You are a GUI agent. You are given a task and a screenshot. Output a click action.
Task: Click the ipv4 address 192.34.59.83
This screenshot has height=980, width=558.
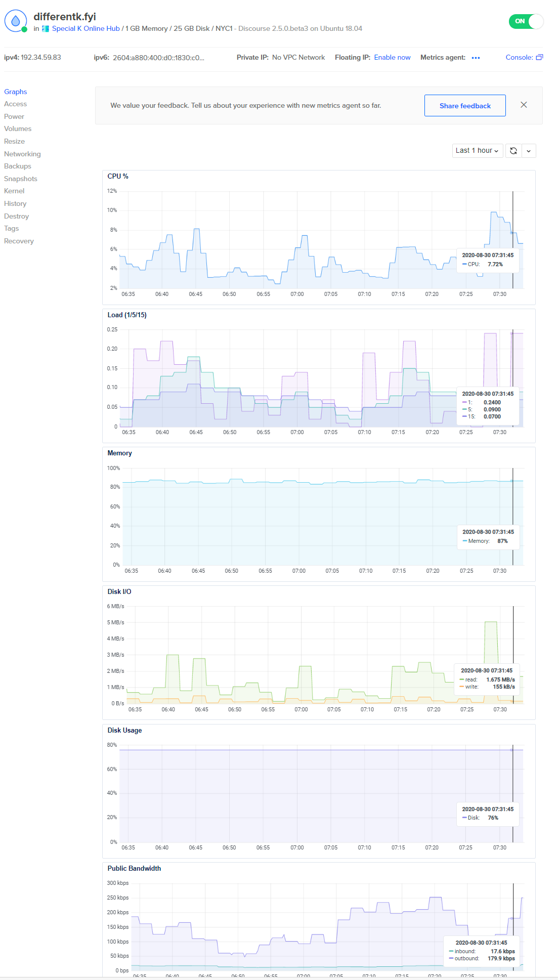tap(41, 58)
